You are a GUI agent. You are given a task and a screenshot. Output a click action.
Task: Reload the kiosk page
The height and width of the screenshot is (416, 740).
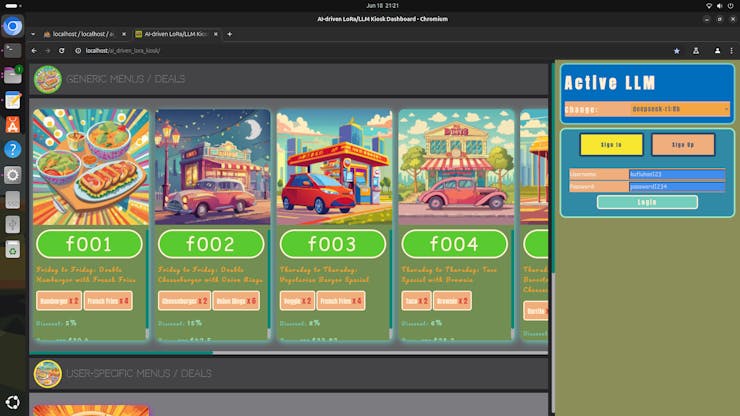(62, 50)
